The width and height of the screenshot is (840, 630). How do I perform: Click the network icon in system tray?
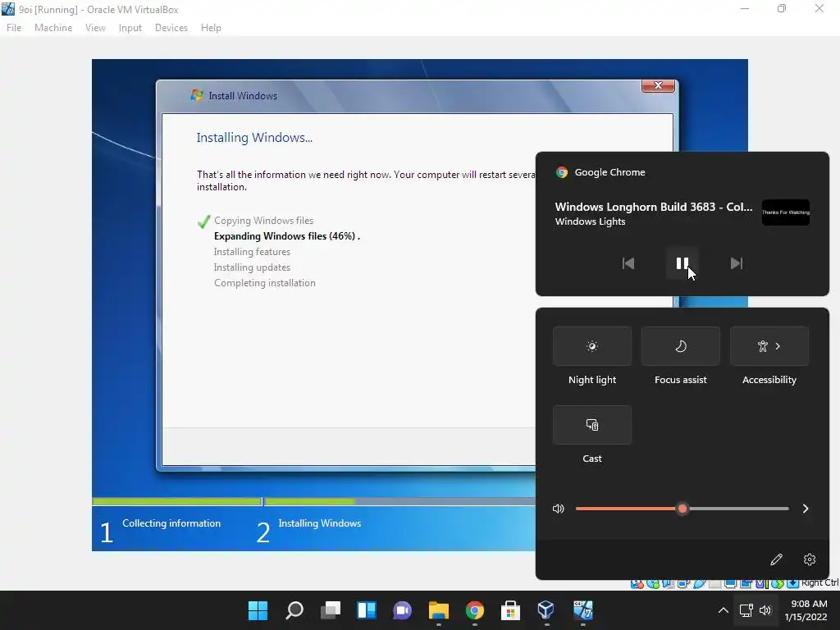[x=746, y=610]
